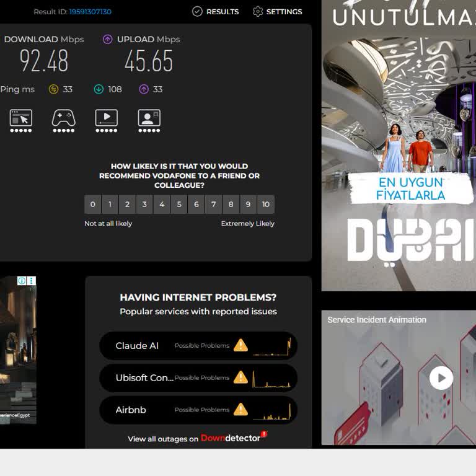The height and width of the screenshot is (476, 476).
Task: Select the video streaming rating icon
Action: tap(106, 121)
